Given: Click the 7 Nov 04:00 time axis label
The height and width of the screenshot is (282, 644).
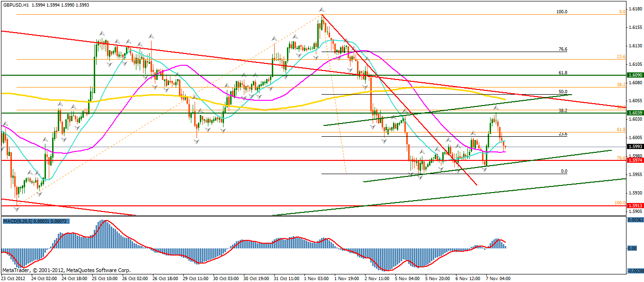Looking at the screenshot, I should pos(499,279).
